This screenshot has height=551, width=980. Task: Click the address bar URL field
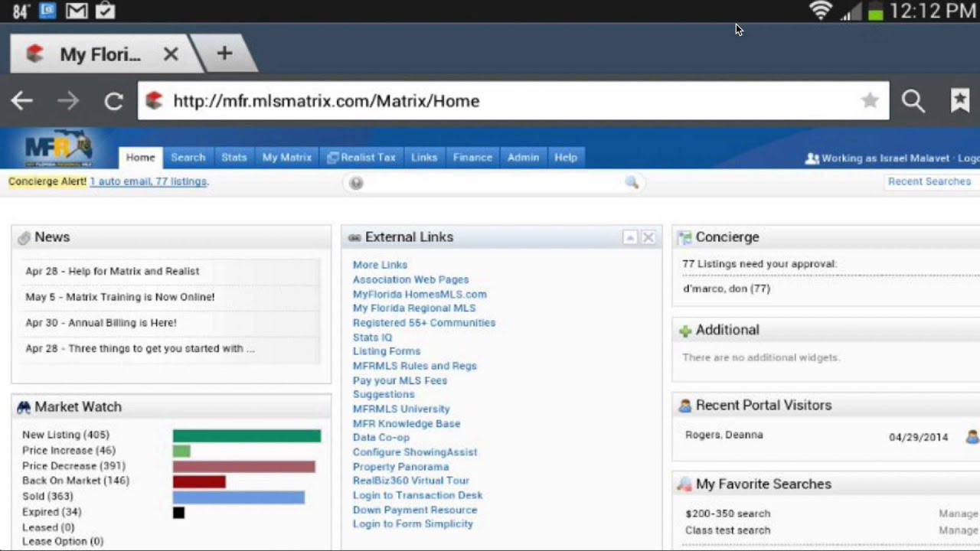point(513,101)
